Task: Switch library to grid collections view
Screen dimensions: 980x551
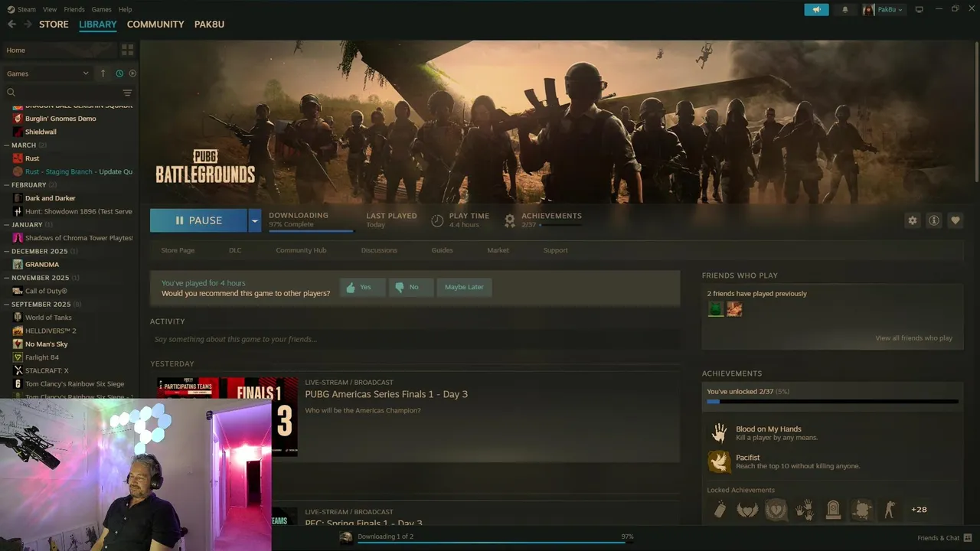Action: tap(127, 50)
